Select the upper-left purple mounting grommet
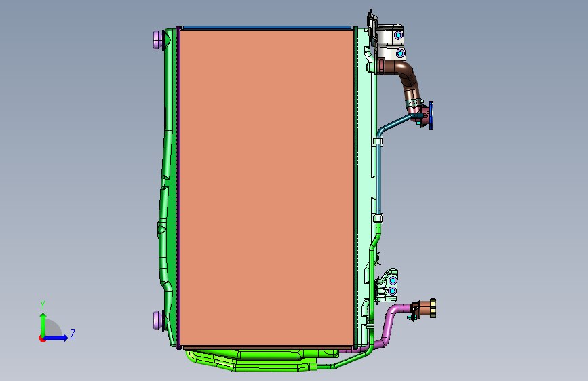Viewport: 588px width, 381px height. point(158,39)
